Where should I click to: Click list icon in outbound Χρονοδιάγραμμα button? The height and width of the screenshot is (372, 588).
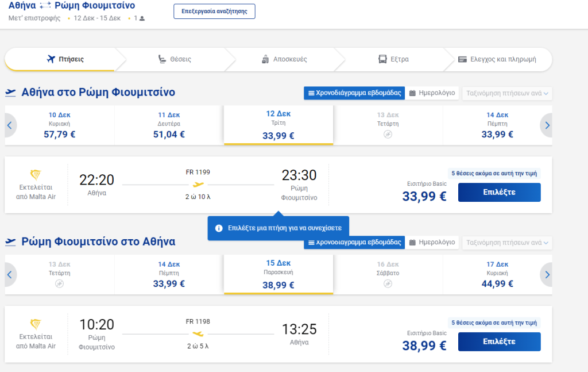pyautogui.click(x=311, y=93)
